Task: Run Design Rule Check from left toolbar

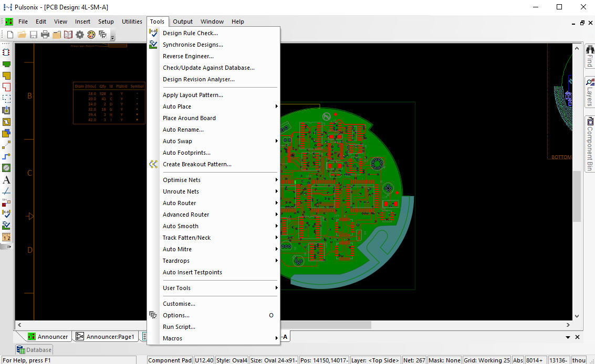Action: (6, 214)
